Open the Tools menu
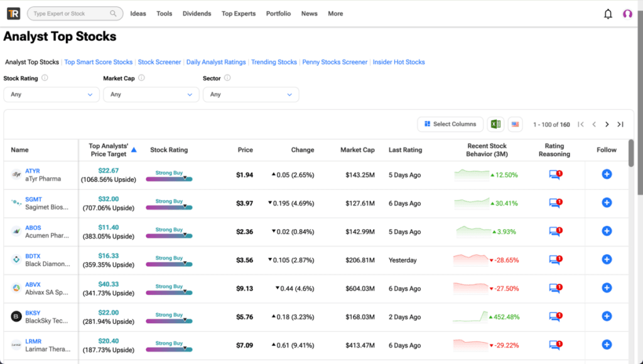 click(164, 14)
